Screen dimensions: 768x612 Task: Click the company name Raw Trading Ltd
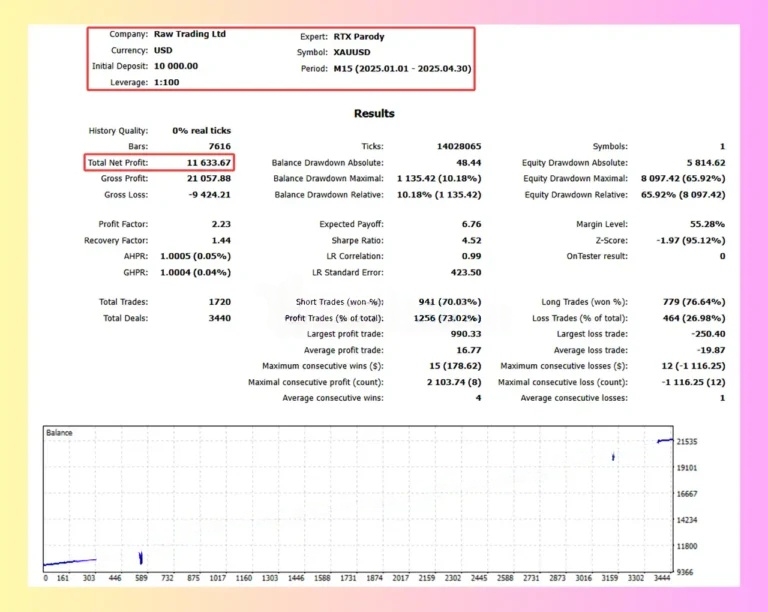(190, 34)
